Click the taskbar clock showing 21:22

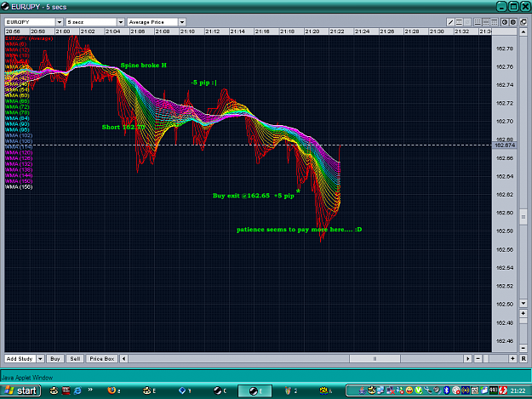(518, 390)
